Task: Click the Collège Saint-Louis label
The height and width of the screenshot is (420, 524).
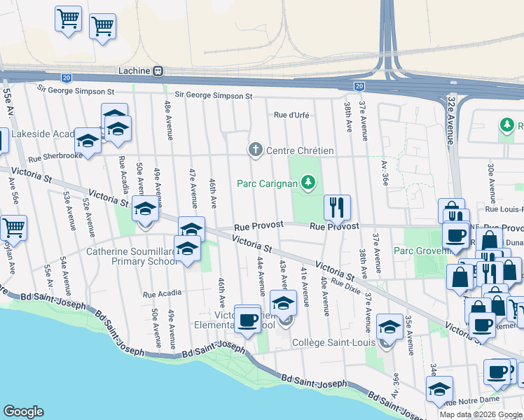Action: coord(334,343)
